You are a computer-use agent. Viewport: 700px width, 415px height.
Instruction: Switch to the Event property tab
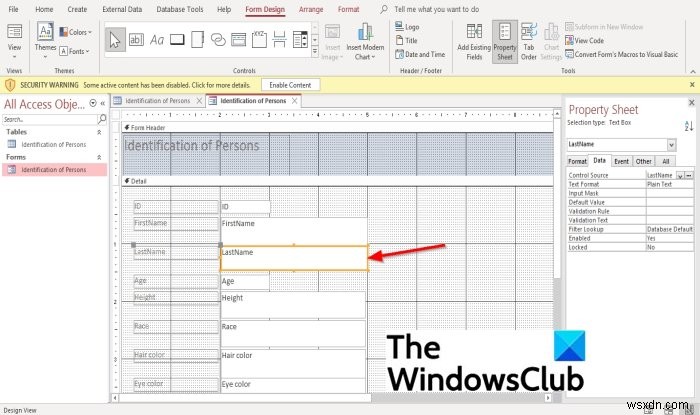tap(621, 161)
